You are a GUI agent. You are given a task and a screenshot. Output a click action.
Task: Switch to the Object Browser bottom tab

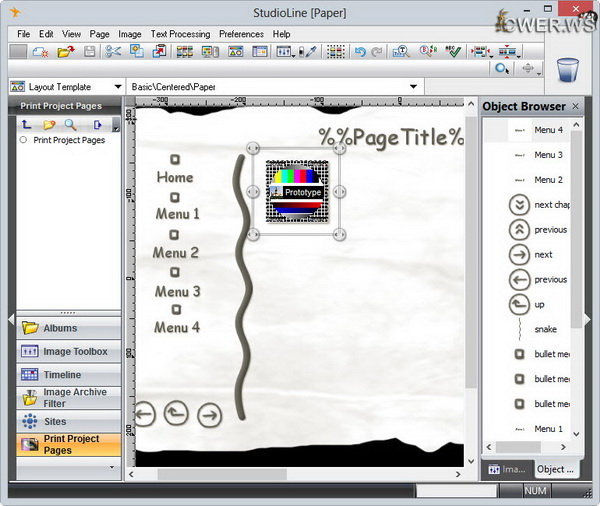557,469
